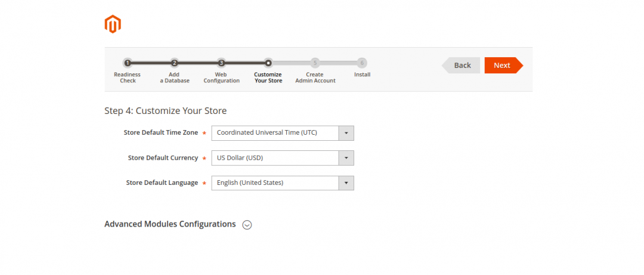Select the Web Configuration step label
This screenshot has width=644, height=275.
pos(221,78)
